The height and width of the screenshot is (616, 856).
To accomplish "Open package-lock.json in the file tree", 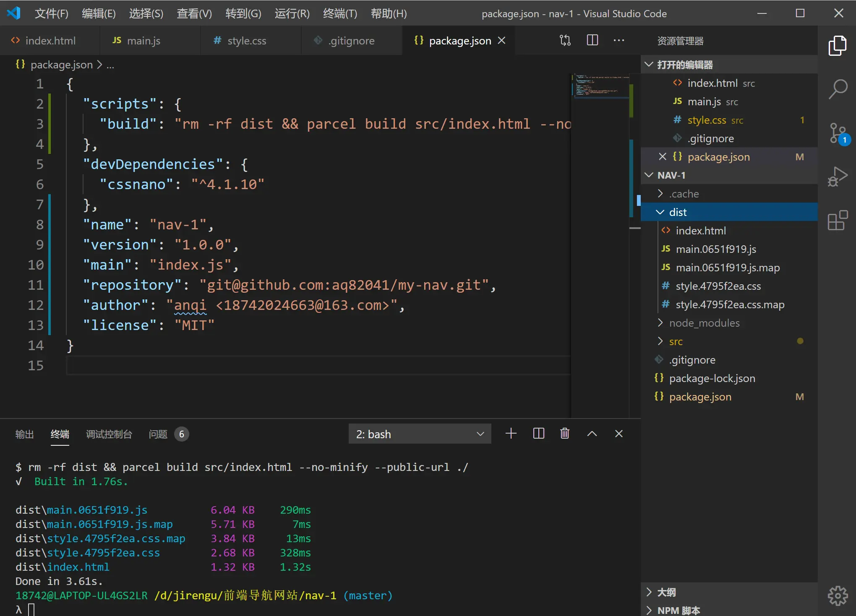I will click(x=712, y=378).
